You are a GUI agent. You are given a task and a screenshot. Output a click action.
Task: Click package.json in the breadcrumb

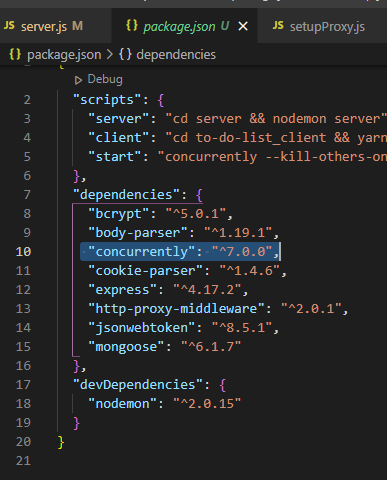64,55
